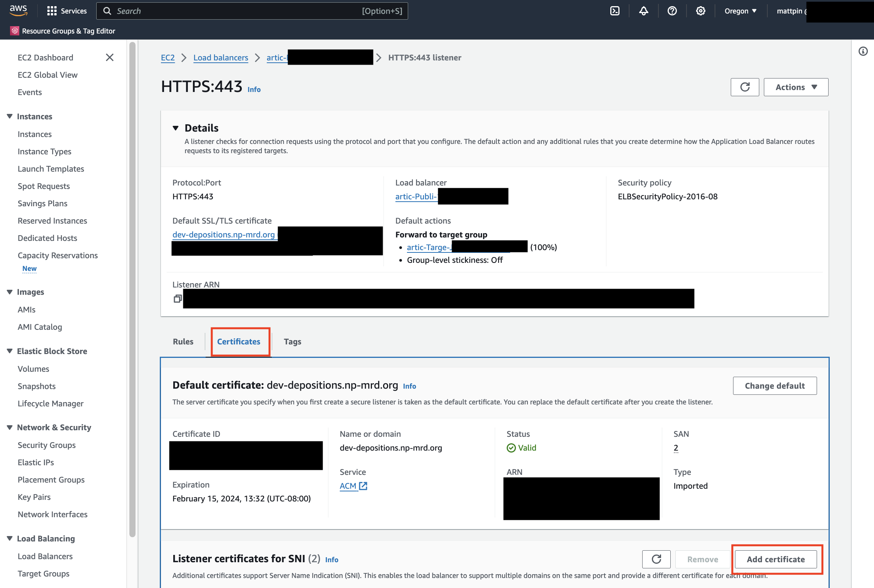Switch to the Tags tab

point(292,341)
